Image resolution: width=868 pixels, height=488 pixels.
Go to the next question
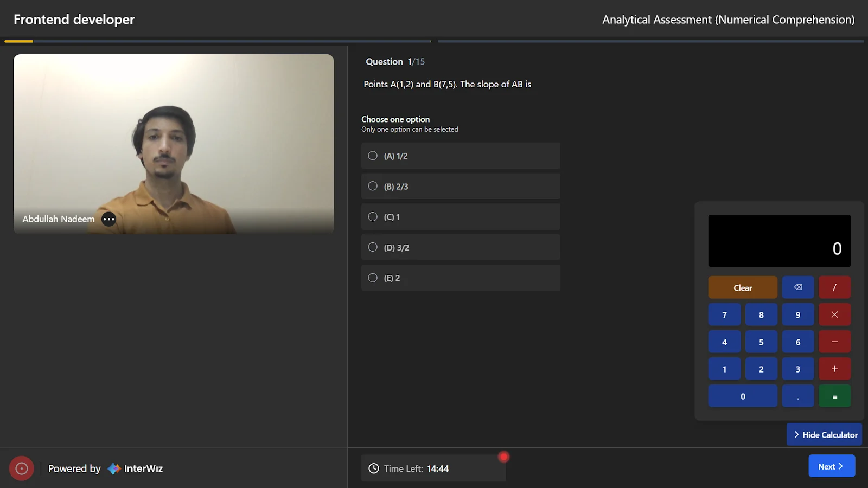pyautogui.click(x=832, y=466)
